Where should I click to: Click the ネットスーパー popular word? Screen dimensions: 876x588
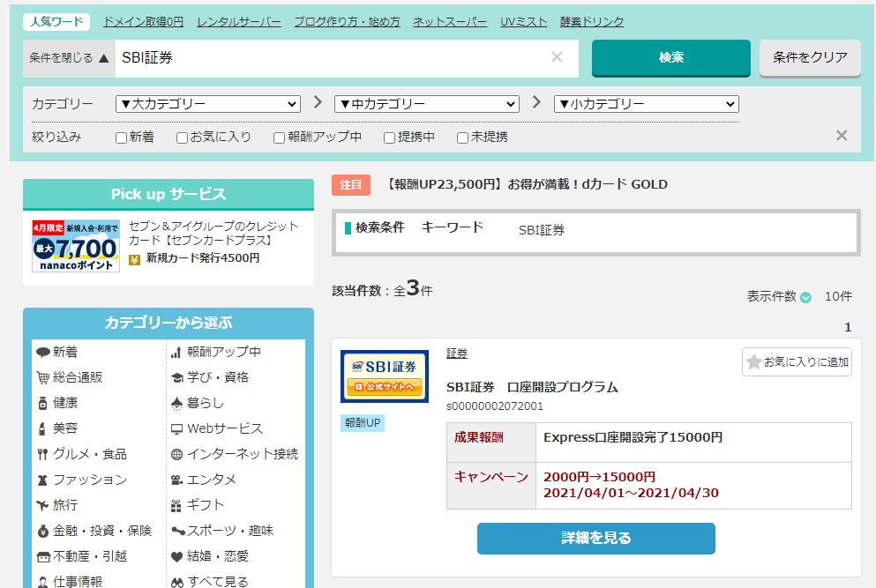pyautogui.click(x=450, y=22)
